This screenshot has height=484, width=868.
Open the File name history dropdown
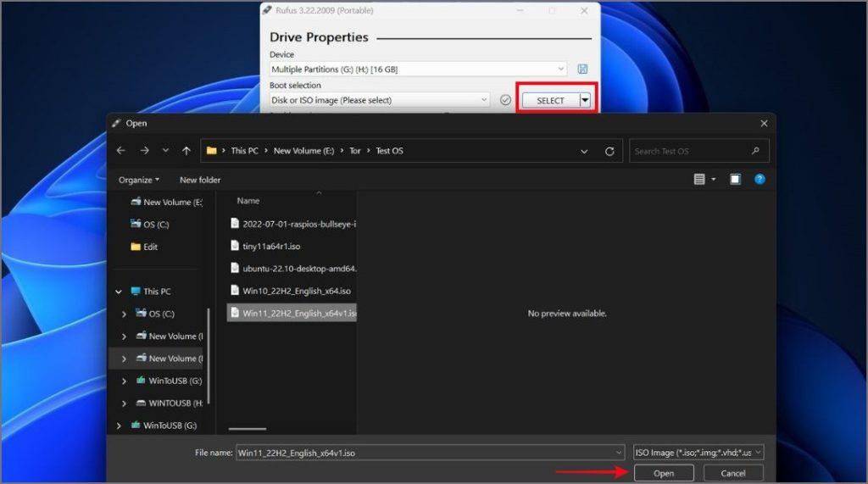click(618, 453)
